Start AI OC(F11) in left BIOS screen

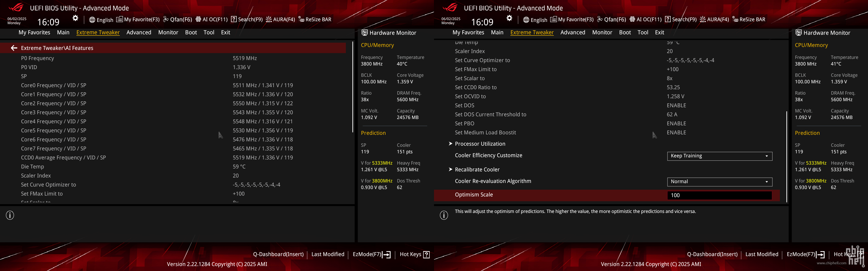tap(212, 19)
